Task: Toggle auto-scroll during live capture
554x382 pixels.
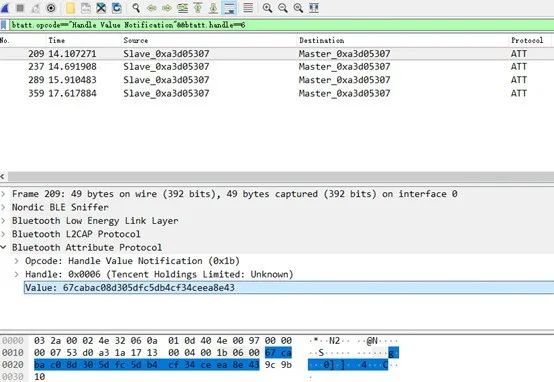Action: point(229,8)
